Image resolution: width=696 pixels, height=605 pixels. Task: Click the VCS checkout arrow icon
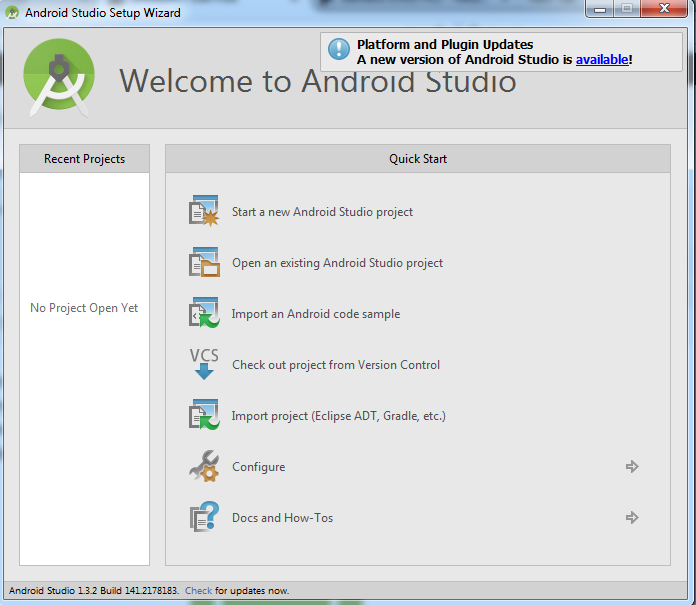204,364
